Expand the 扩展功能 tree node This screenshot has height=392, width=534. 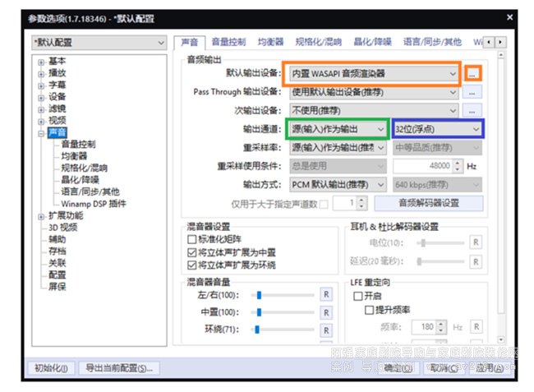42,215
